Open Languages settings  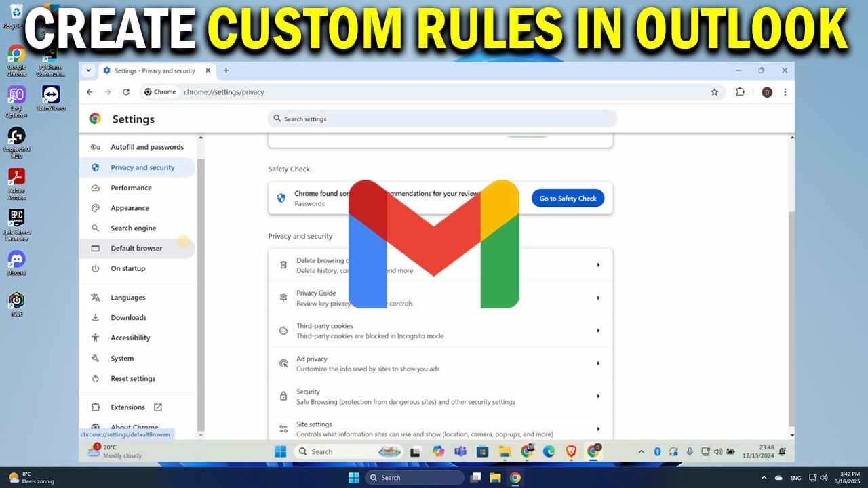[x=137, y=298]
